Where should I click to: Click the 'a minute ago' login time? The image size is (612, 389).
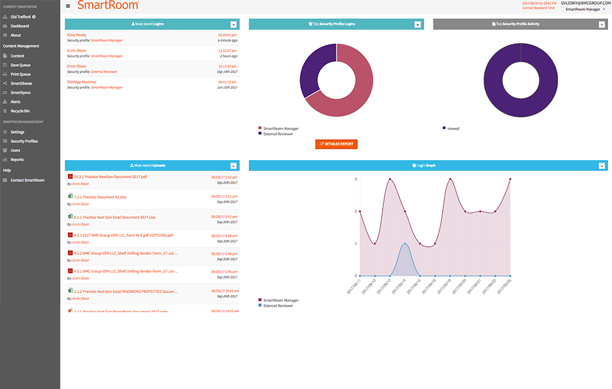pyautogui.click(x=228, y=41)
